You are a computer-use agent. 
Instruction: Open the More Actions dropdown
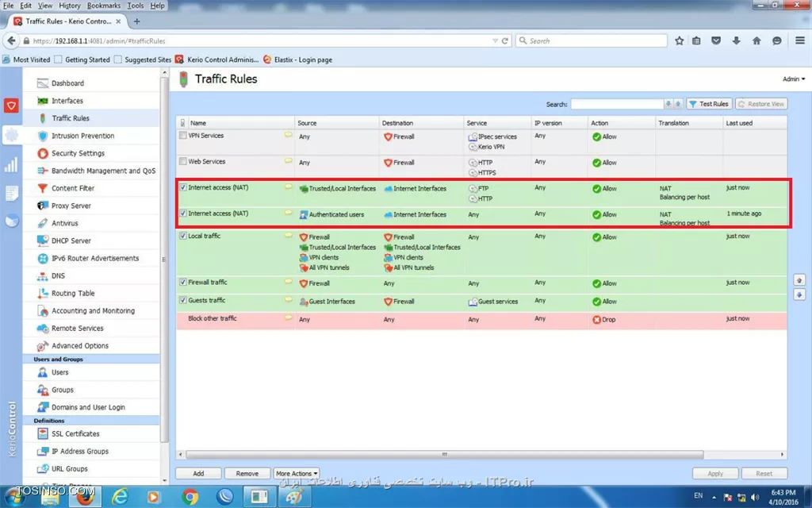point(297,473)
